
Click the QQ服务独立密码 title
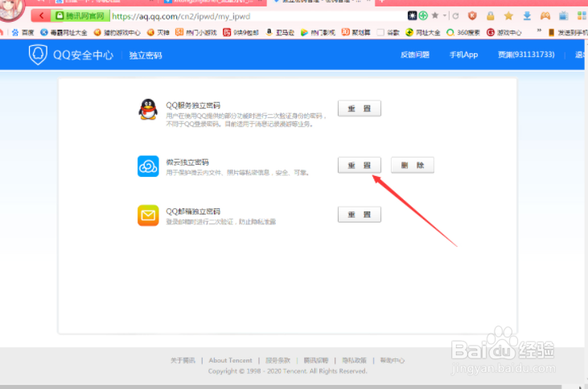click(x=193, y=105)
